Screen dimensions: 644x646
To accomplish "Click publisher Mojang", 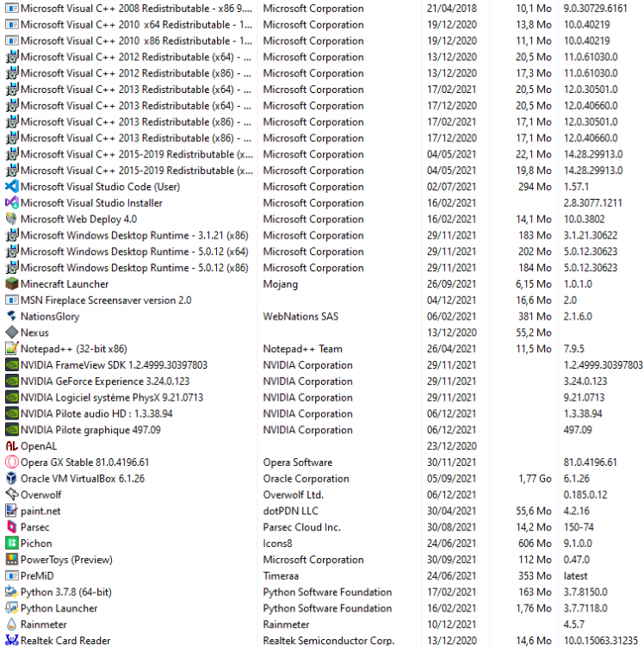I will click(x=281, y=284).
